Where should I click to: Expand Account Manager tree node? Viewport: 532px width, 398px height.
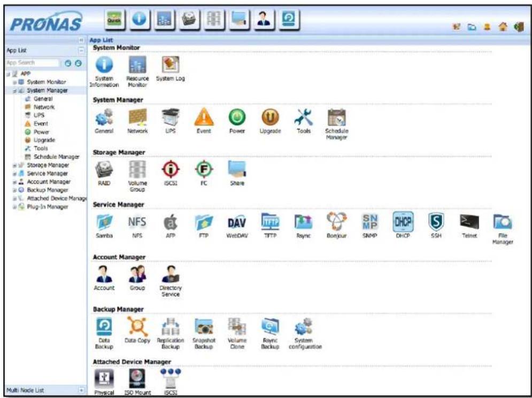14,182
